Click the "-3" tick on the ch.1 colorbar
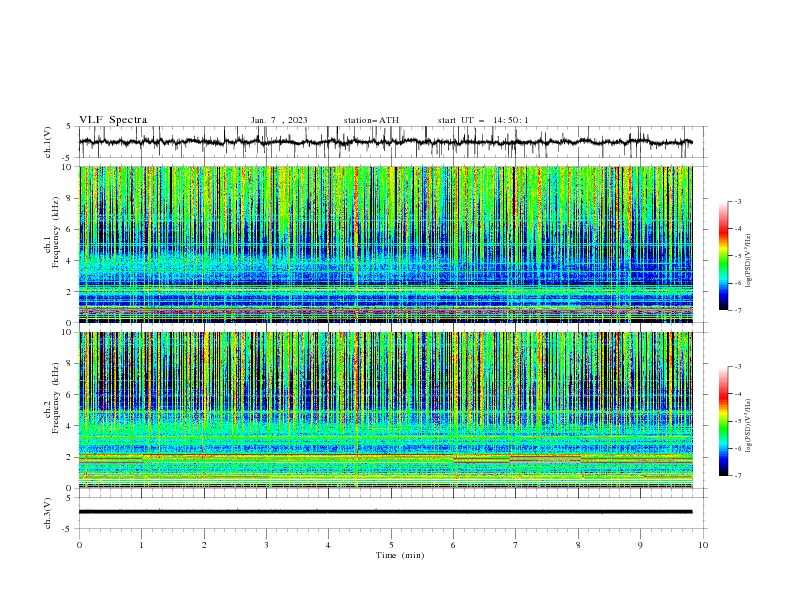This screenshot has height=612, width=792. (x=737, y=201)
